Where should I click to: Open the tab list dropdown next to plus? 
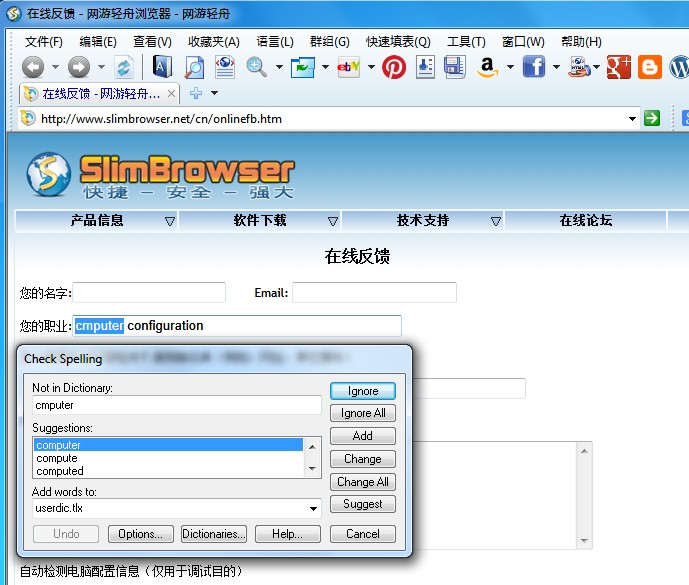click(214, 93)
